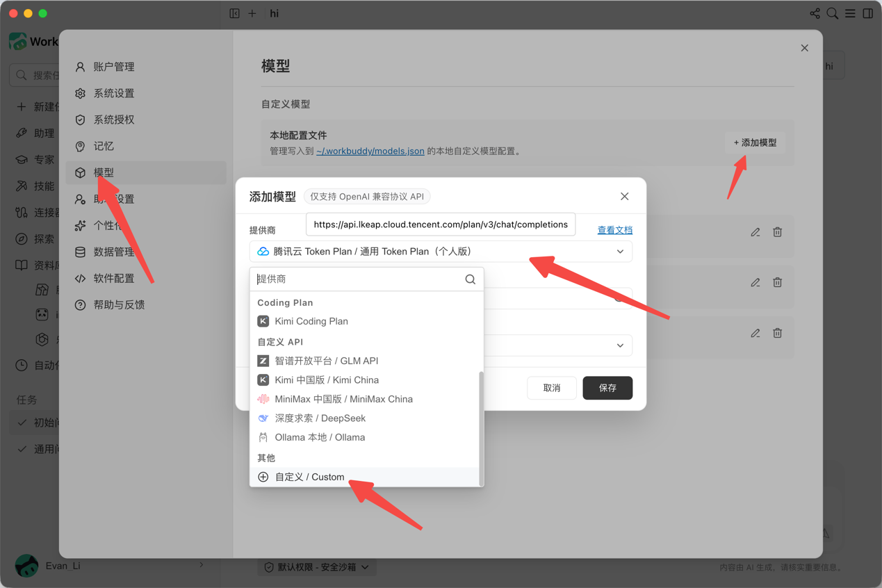Close the 添加模型 dialog

624,197
